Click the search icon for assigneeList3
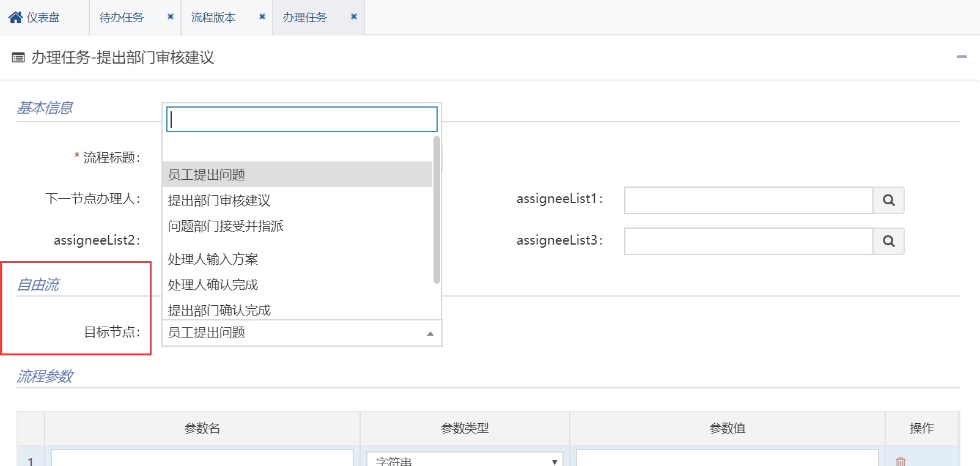The image size is (980, 466). point(889,241)
